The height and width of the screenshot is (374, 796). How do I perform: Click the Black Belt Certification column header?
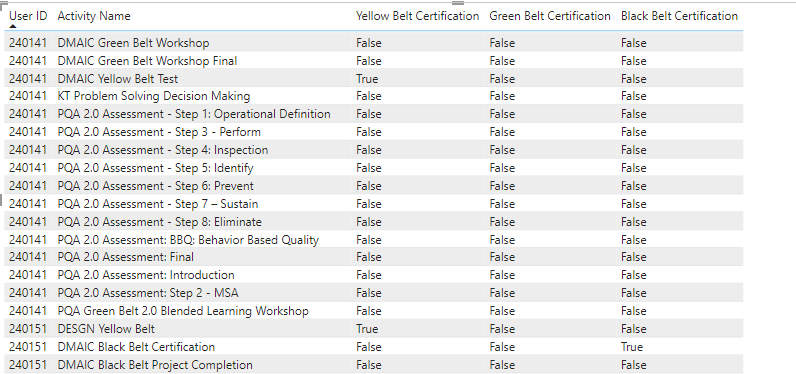coord(679,16)
